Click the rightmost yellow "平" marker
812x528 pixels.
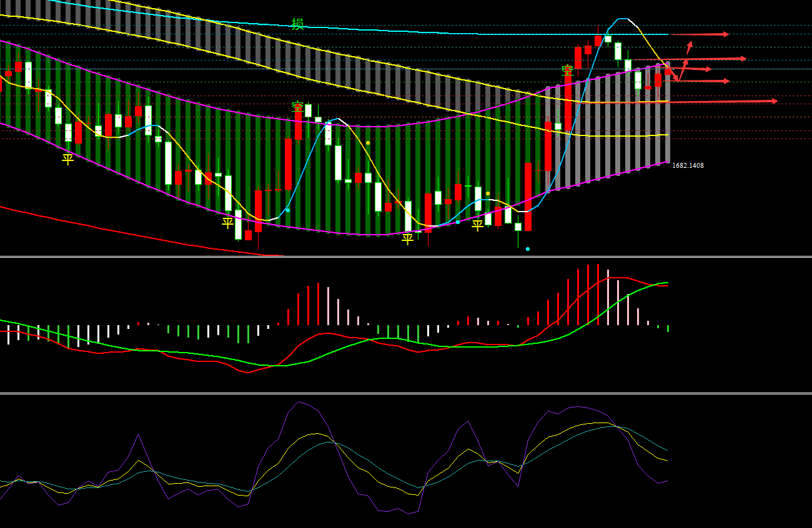click(477, 225)
